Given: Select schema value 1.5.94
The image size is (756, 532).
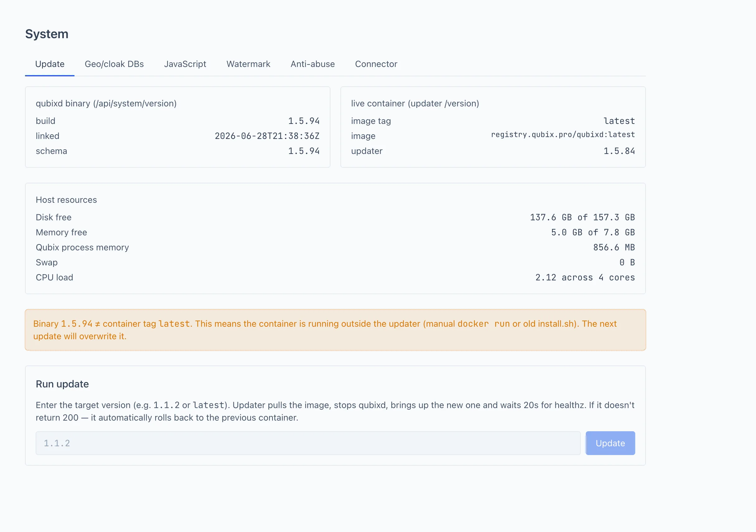Looking at the screenshot, I should [304, 151].
